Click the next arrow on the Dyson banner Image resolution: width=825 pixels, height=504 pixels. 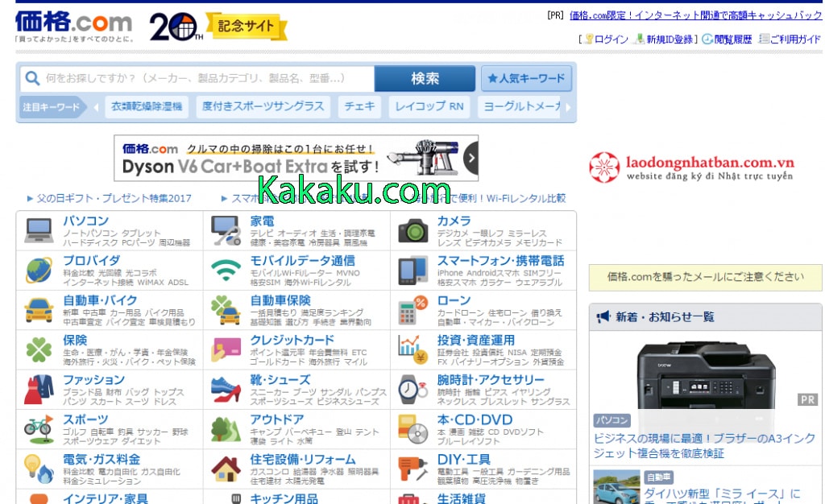click(471, 159)
